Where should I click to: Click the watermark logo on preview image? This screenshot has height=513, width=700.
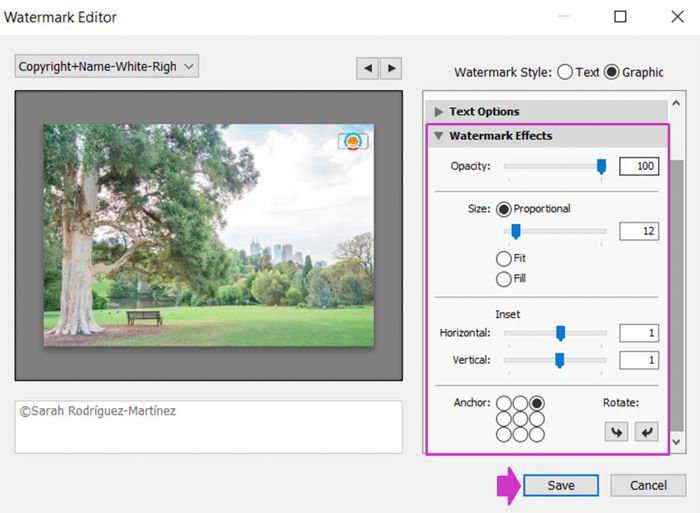(353, 142)
